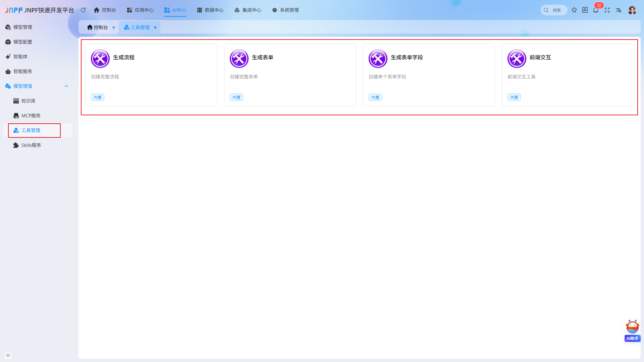Click the 内置 tag on 生成表单 card
The height and width of the screenshot is (362, 644).
click(236, 98)
